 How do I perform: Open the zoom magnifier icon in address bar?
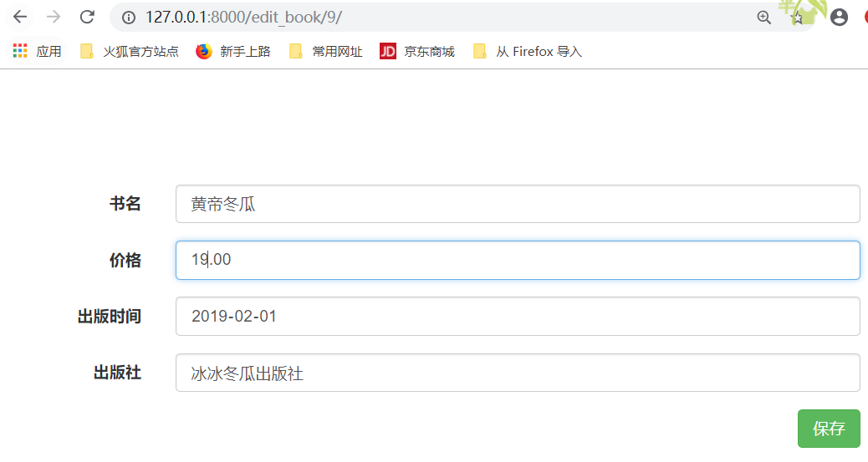pos(764,18)
